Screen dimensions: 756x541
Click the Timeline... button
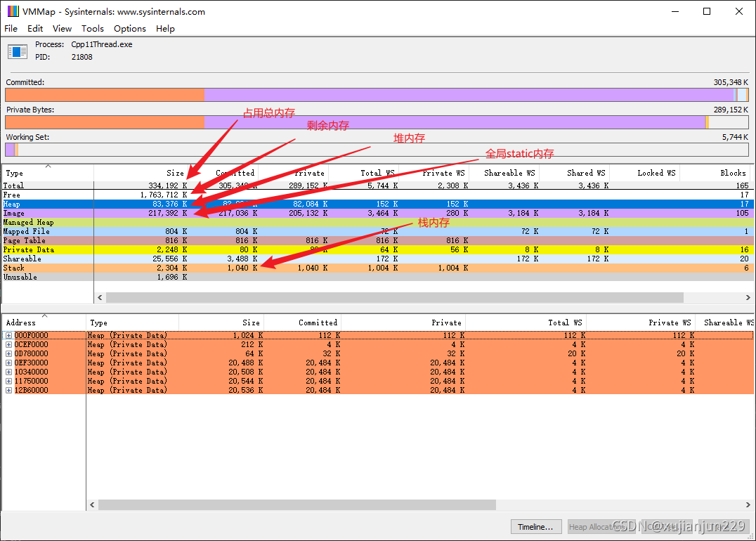coord(536,527)
